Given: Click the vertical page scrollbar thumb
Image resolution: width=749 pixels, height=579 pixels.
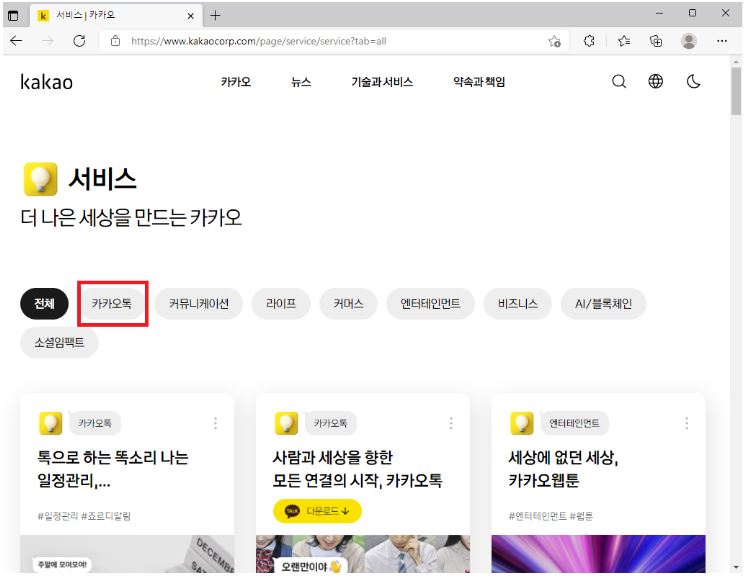Looking at the screenshot, I should [x=736, y=91].
